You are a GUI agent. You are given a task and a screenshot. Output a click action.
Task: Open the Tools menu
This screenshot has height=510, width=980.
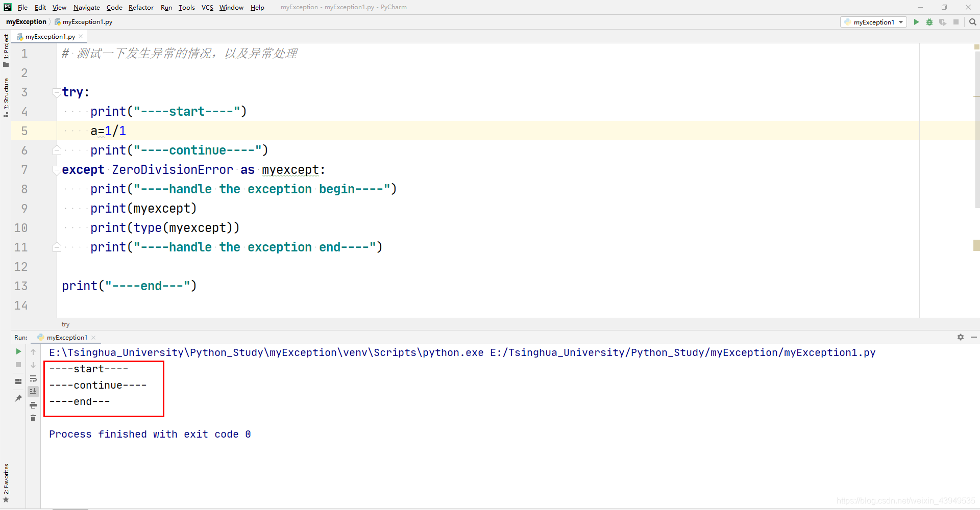tap(187, 7)
